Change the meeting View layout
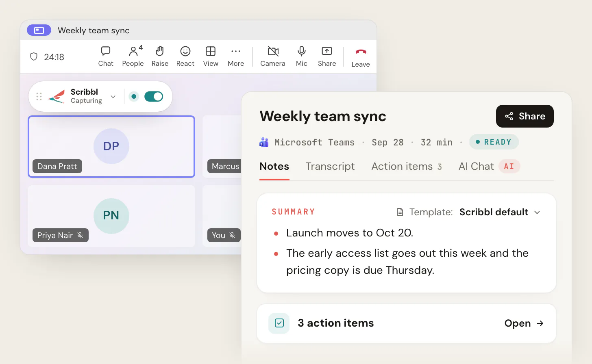 (211, 56)
